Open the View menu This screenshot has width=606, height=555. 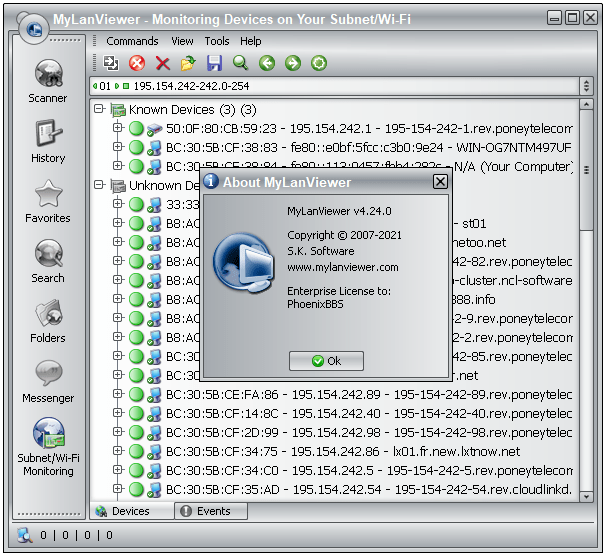tap(182, 41)
